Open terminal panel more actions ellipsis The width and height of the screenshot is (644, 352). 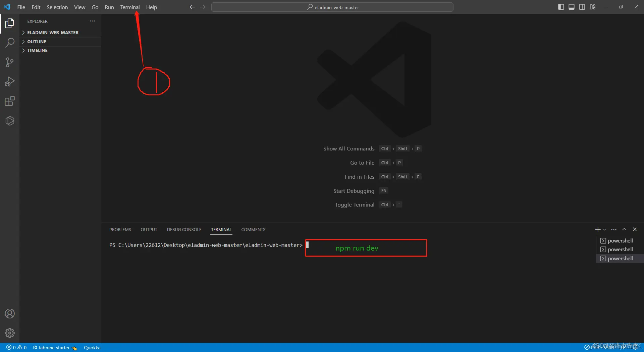[614, 229]
